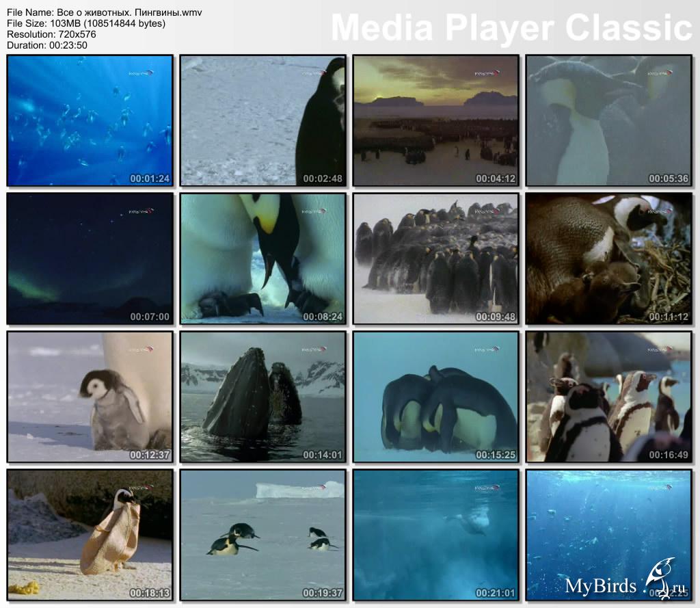Click the 00:21:01 timestamp label
The height and width of the screenshot is (608, 700).
tap(496, 593)
